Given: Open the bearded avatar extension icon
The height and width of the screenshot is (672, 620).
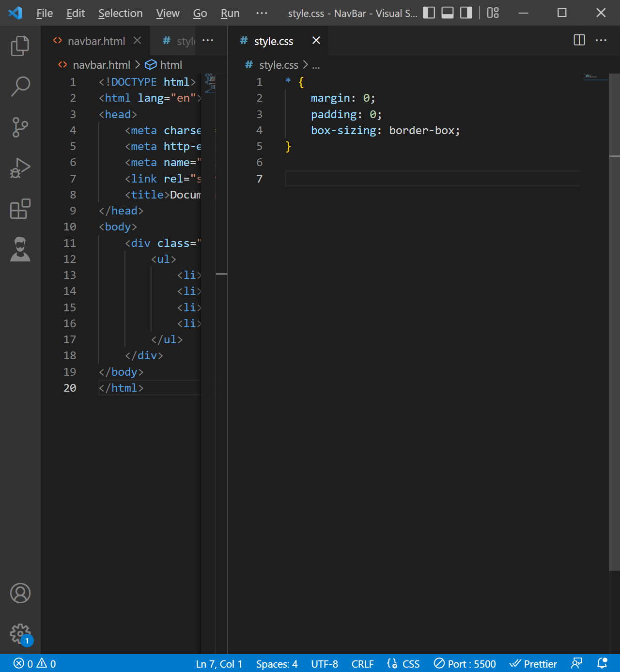Looking at the screenshot, I should click(x=20, y=249).
